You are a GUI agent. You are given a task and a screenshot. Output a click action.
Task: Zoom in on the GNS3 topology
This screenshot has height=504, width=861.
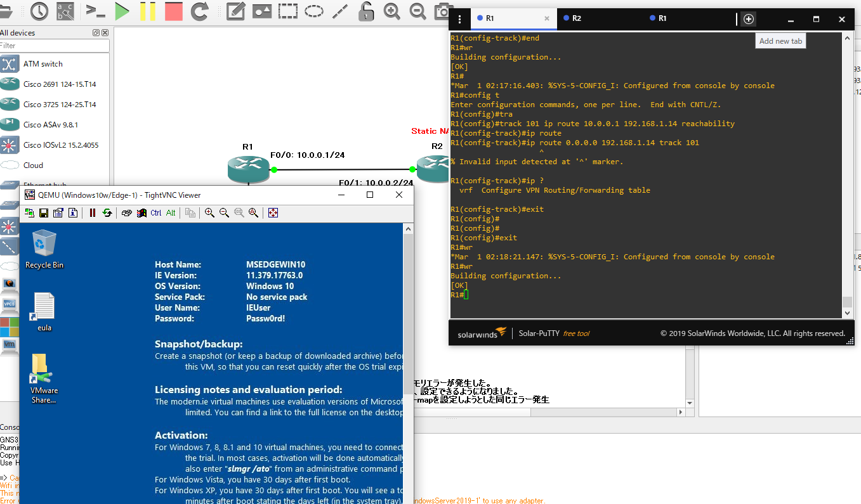click(392, 10)
